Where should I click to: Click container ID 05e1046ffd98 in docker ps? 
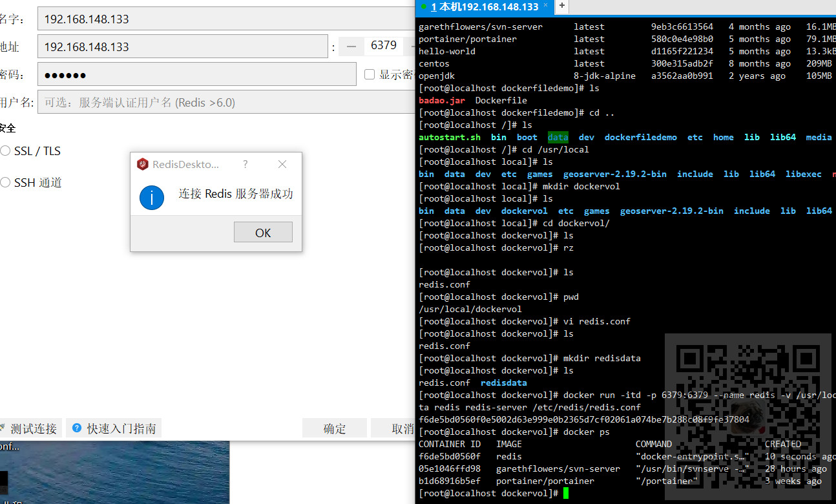click(450, 468)
